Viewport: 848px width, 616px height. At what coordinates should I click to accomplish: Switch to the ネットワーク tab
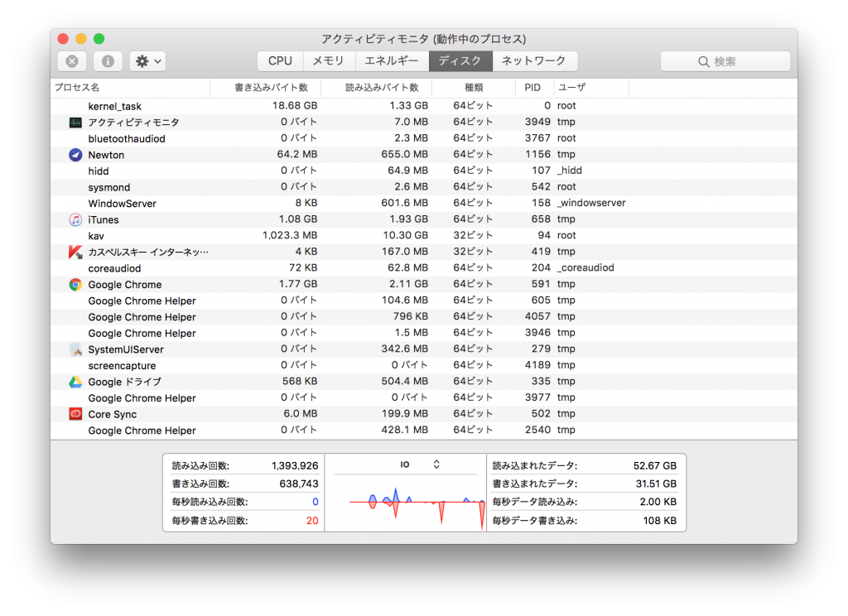click(x=534, y=61)
